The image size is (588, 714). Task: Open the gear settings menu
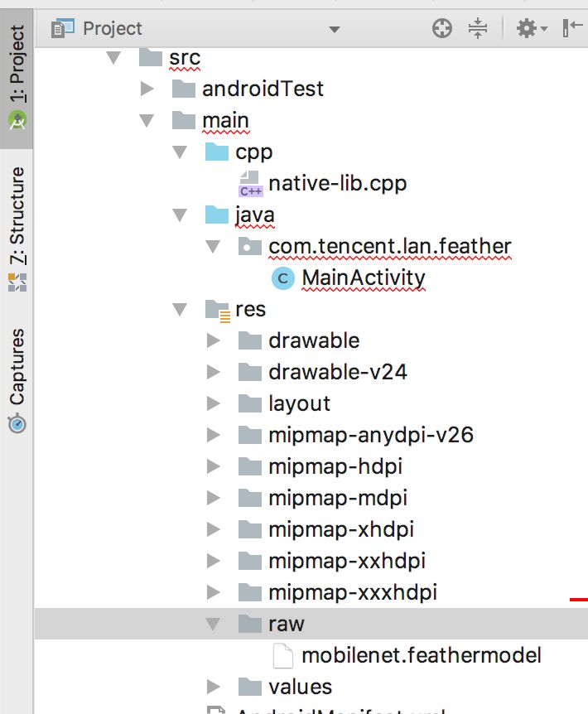click(x=531, y=28)
